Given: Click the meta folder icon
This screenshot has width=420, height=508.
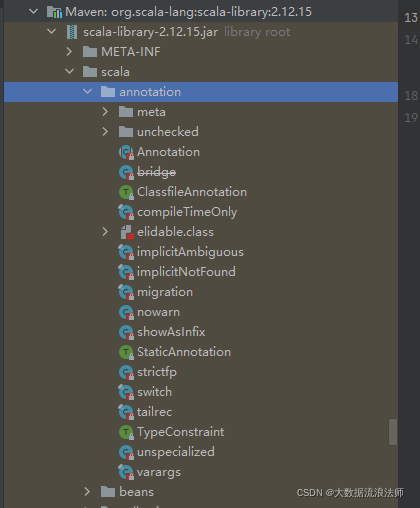Looking at the screenshot, I should click(126, 112).
